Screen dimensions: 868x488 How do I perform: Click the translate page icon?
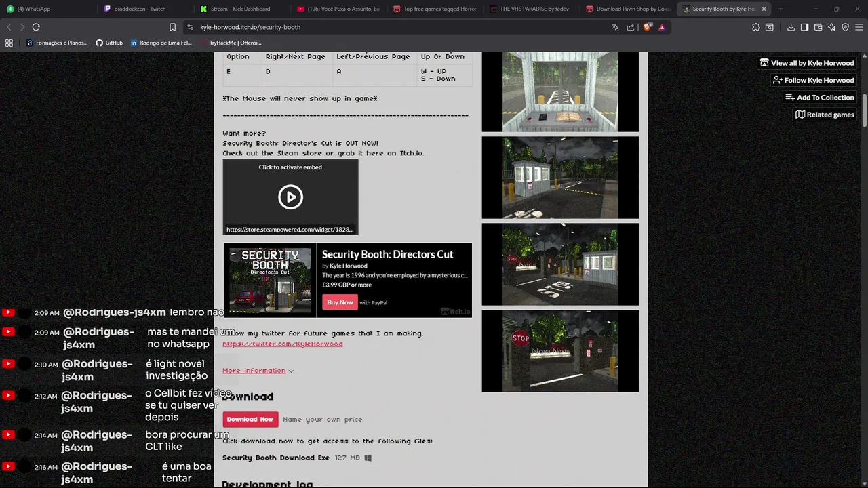[x=615, y=27]
